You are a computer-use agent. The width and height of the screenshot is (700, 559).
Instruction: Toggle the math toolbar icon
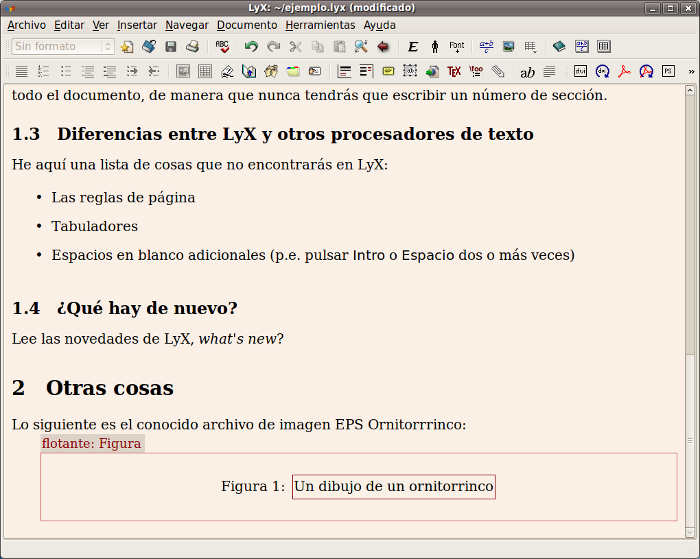coord(582,46)
